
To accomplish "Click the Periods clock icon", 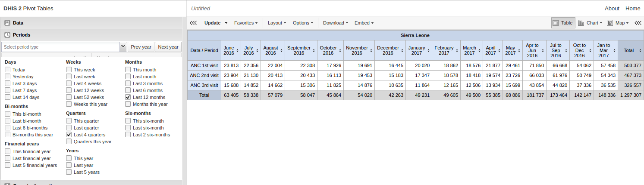I will coord(7,35).
